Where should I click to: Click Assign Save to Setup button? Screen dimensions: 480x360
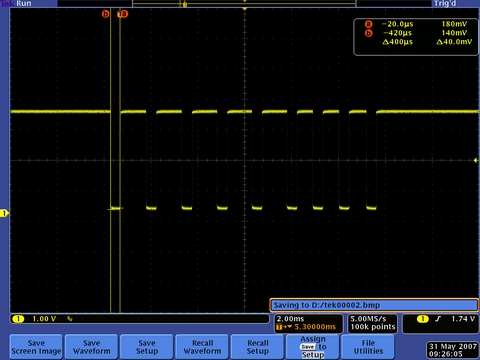click(313, 347)
